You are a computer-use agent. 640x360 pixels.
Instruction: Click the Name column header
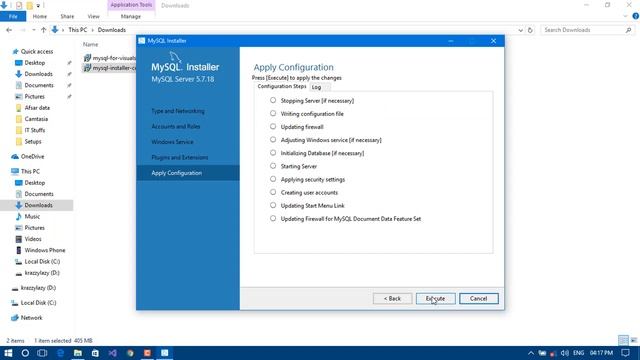pos(91,44)
